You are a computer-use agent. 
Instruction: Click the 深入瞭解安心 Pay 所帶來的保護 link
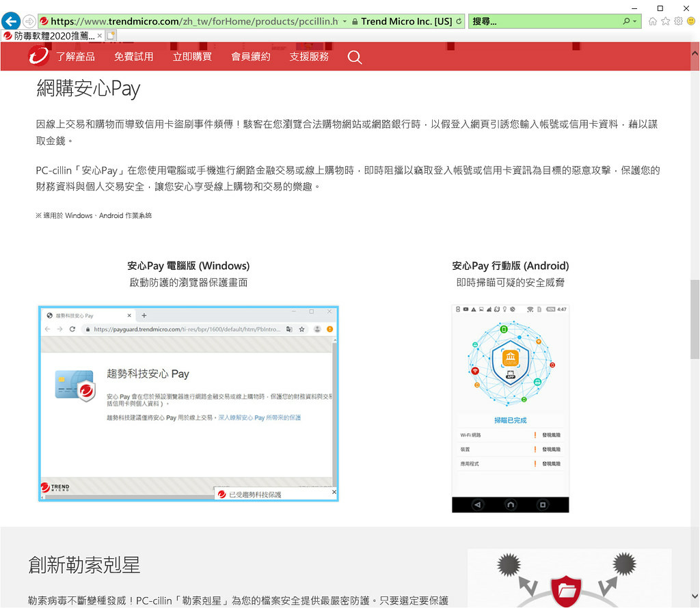[259, 418]
